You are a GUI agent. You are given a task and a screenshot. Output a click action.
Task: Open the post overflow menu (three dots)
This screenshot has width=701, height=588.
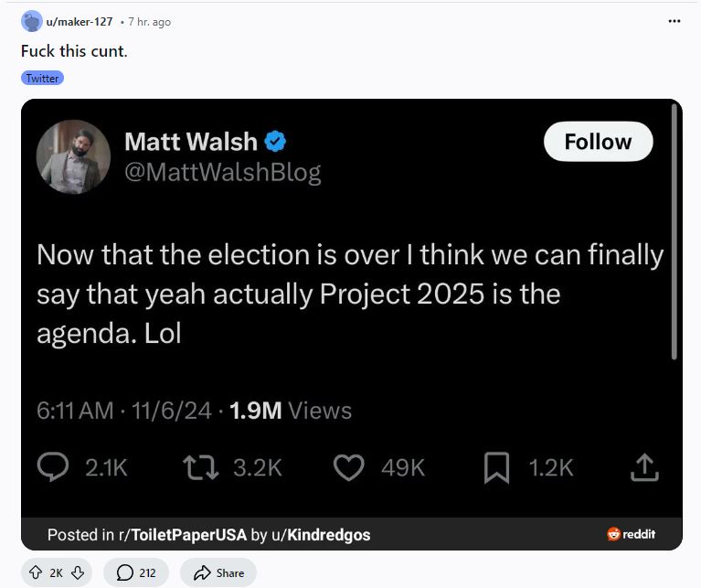[x=674, y=21]
